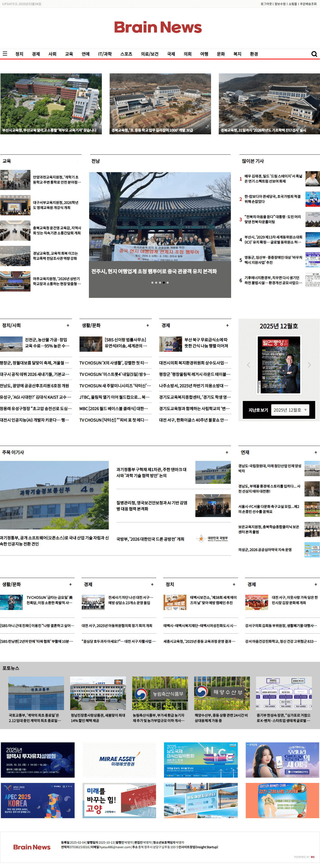Screen dimensions: 320x868
Task: Expand 주목 이기사 section plus icon
Action: tap(227, 453)
